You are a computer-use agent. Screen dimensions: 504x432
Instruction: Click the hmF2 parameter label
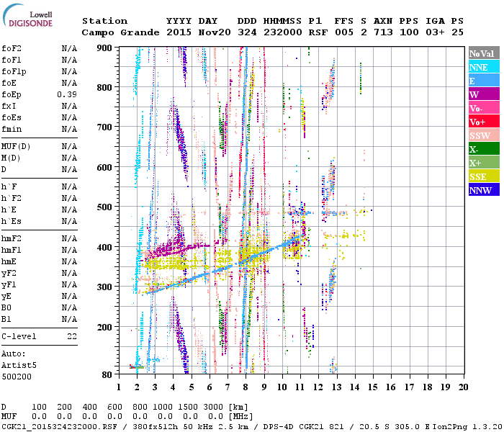click(12, 238)
